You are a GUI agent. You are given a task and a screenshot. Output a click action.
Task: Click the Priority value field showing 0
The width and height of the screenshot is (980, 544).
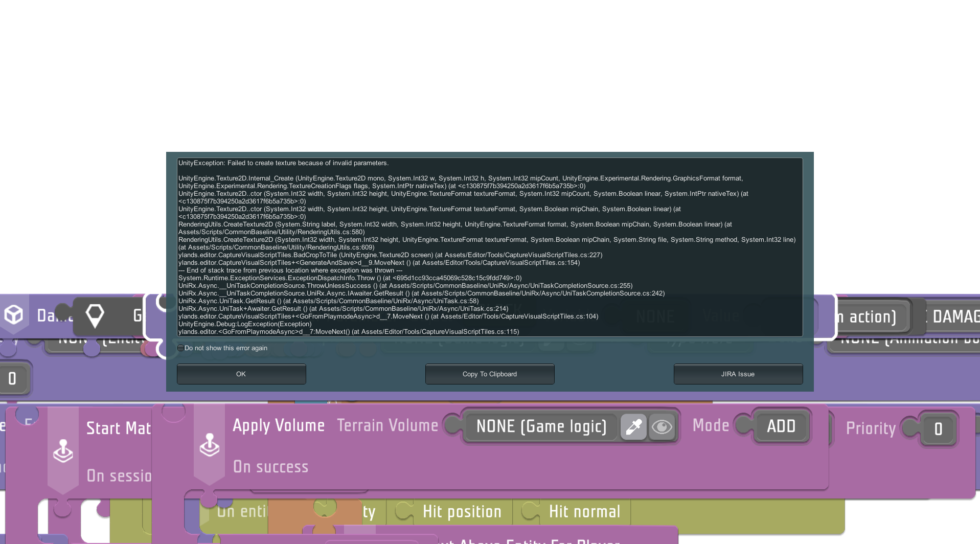938,429
